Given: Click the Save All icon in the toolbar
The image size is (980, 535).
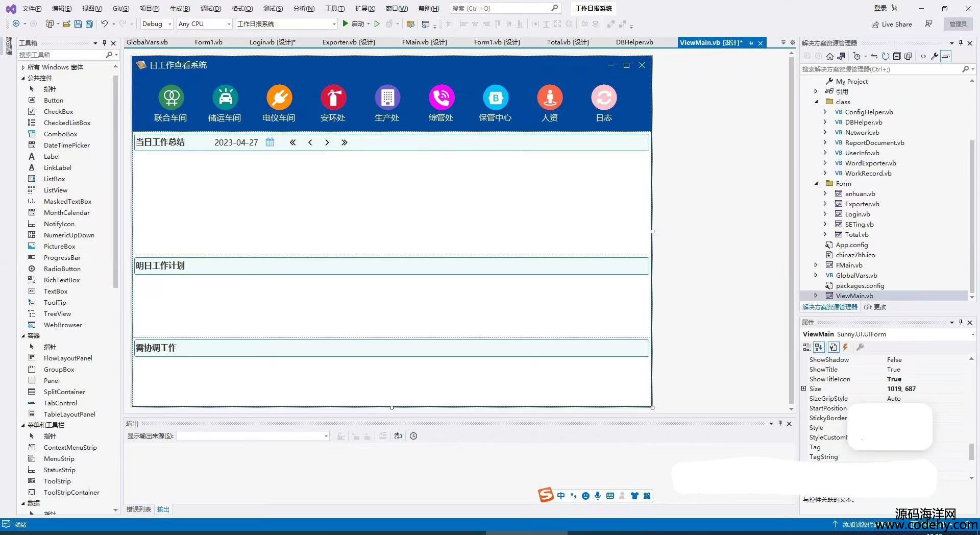Looking at the screenshot, I should (x=89, y=24).
